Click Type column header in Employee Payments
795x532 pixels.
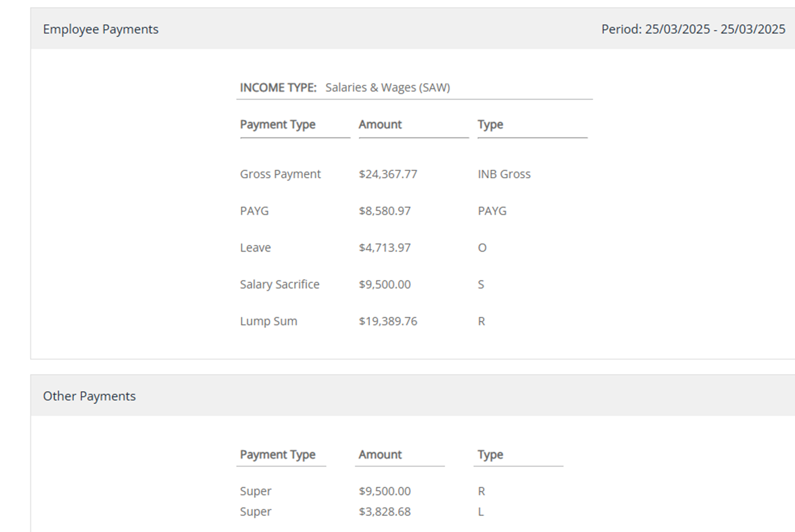click(x=490, y=124)
